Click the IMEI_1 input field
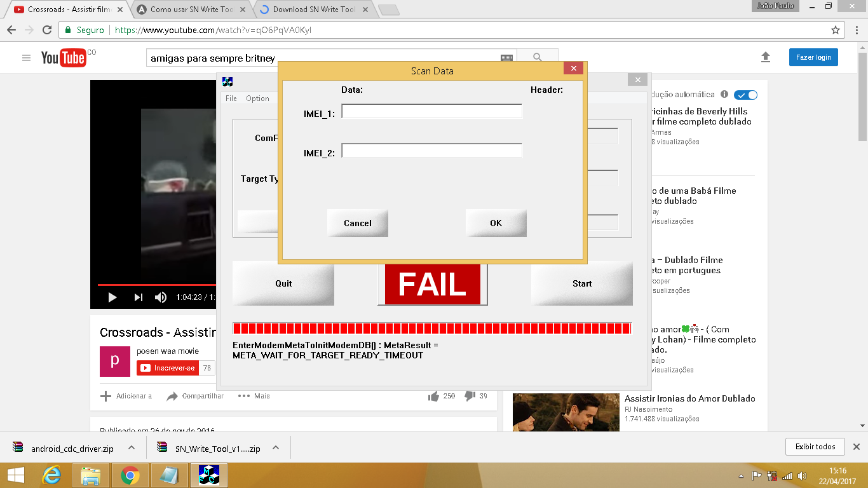Screen dimensions: 868x488 (x=431, y=112)
